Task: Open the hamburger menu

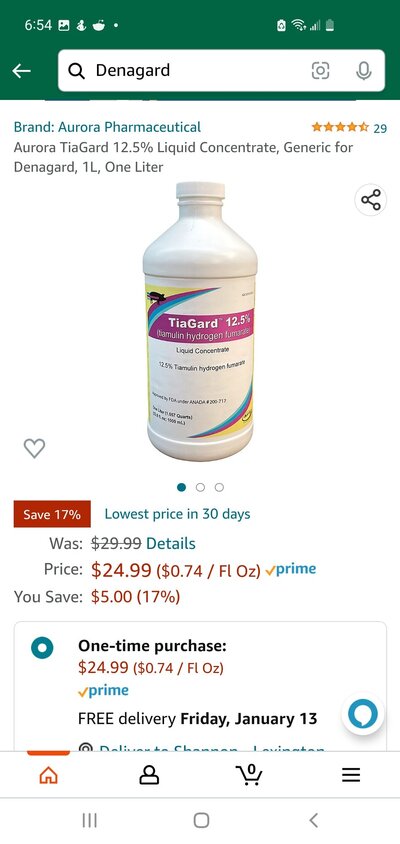Action: pos(351,775)
